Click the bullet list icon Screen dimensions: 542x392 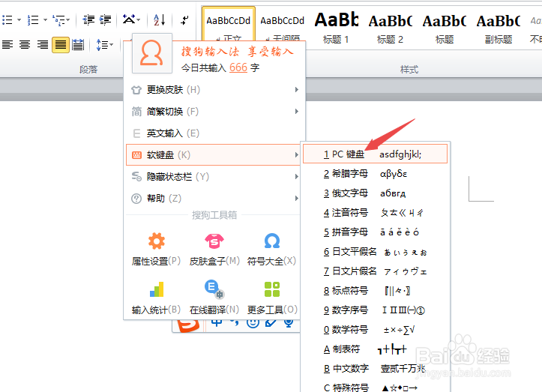[7, 19]
